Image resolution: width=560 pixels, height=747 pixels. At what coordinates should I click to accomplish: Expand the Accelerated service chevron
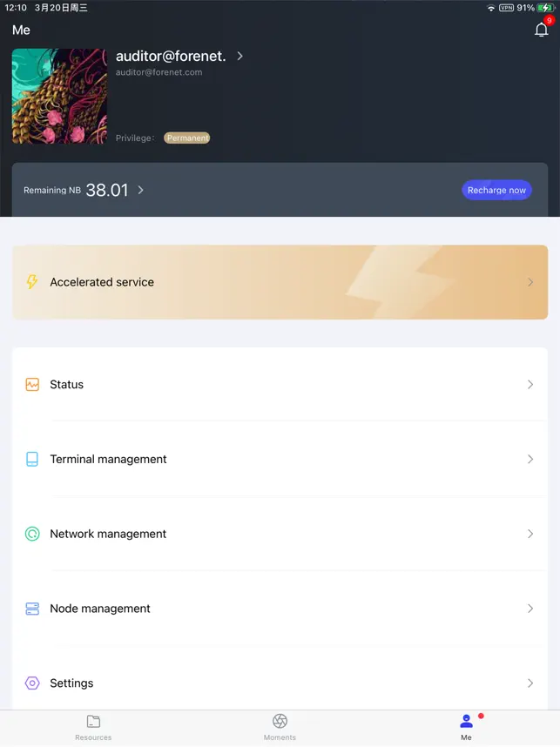click(x=530, y=282)
